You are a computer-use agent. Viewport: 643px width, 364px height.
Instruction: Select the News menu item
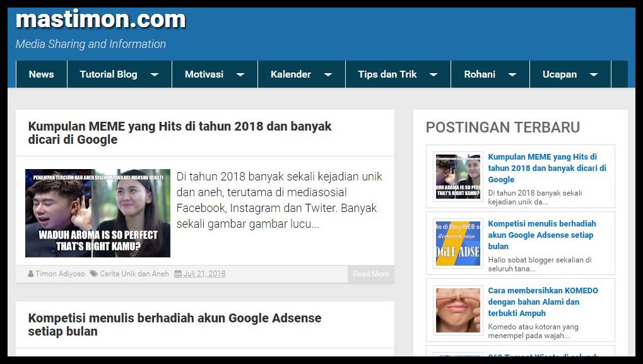(40, 74)
